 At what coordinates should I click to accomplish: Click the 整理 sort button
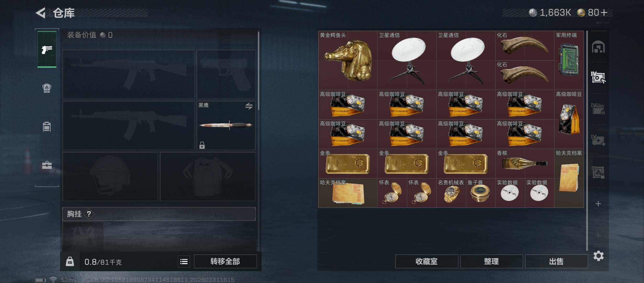491,262
